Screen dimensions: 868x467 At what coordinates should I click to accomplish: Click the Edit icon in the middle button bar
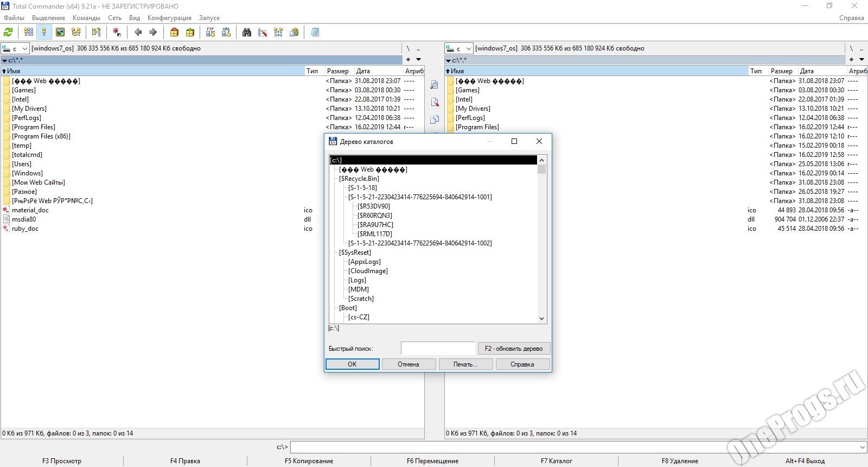[435, 102]
